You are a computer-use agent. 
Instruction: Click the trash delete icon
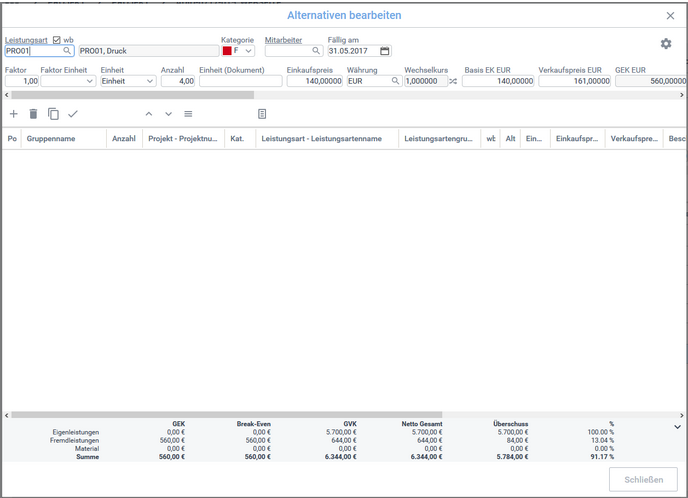[33, 114]
